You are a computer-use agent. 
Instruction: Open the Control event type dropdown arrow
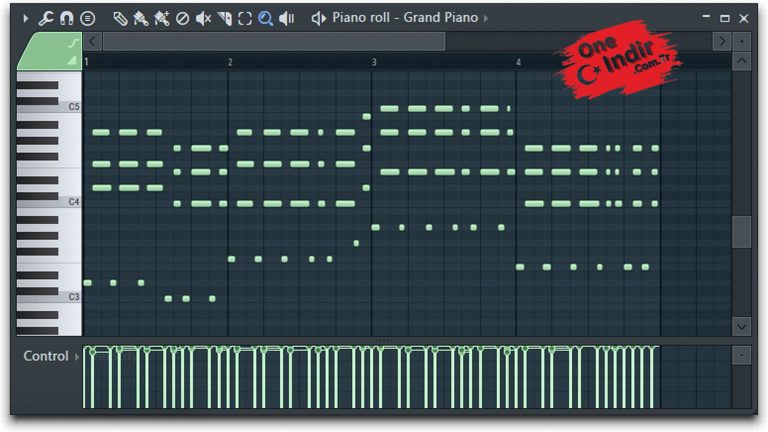(x=77, y=357)
